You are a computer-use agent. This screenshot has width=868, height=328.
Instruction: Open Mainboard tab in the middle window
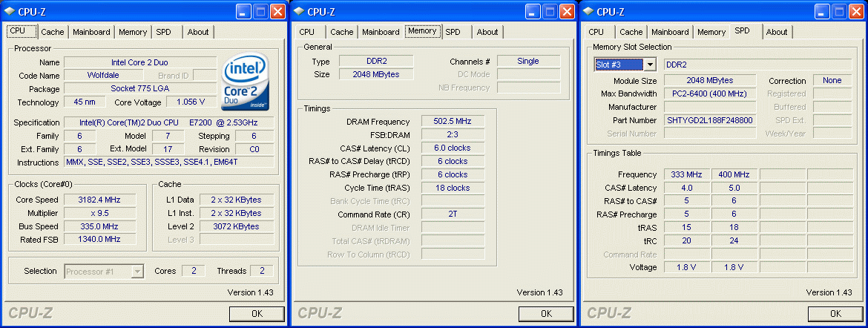(x=381, y=32)
